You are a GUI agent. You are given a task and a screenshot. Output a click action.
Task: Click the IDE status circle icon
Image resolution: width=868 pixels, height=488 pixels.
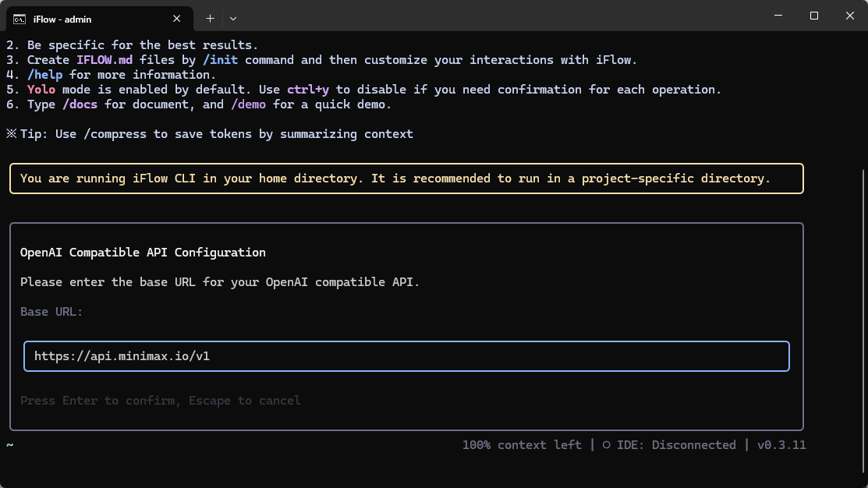click(x=606, y=445)
